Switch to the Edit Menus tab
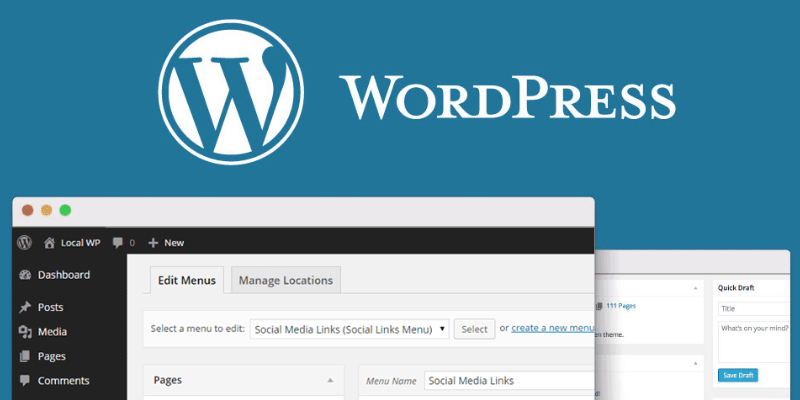 [187, 280]
